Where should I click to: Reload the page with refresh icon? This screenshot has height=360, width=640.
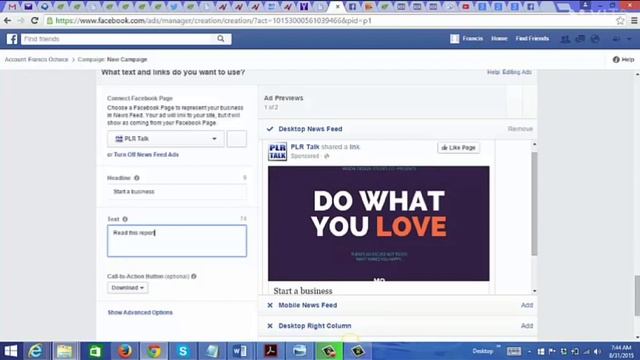coord(35,20)
